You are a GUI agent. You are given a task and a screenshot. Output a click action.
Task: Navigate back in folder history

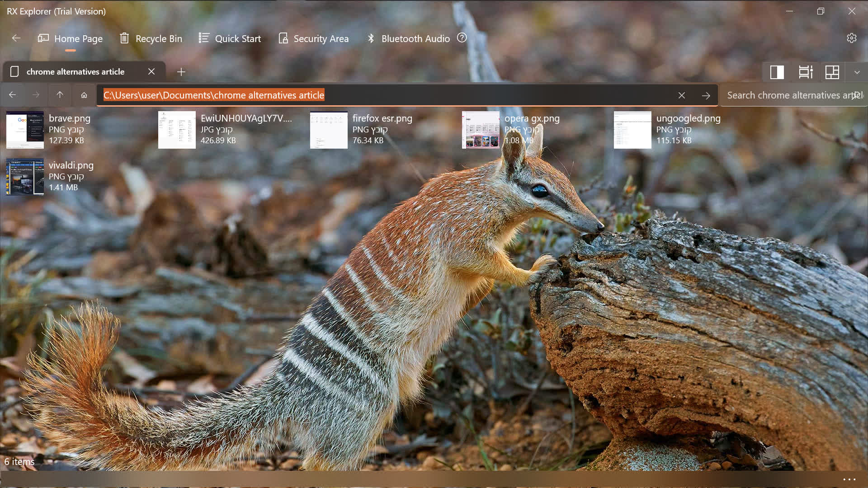click(x=13, y=95)
